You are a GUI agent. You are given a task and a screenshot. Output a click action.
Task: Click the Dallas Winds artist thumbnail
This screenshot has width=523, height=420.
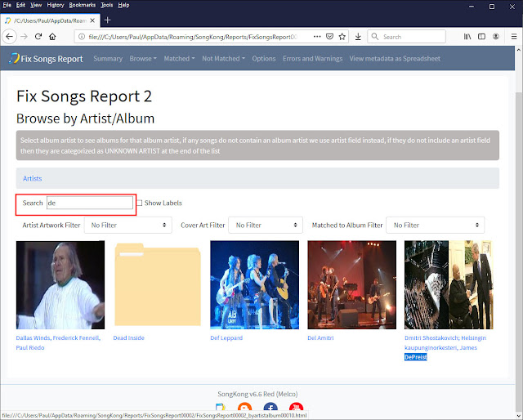pyautogui.click(x=60, y=285)
